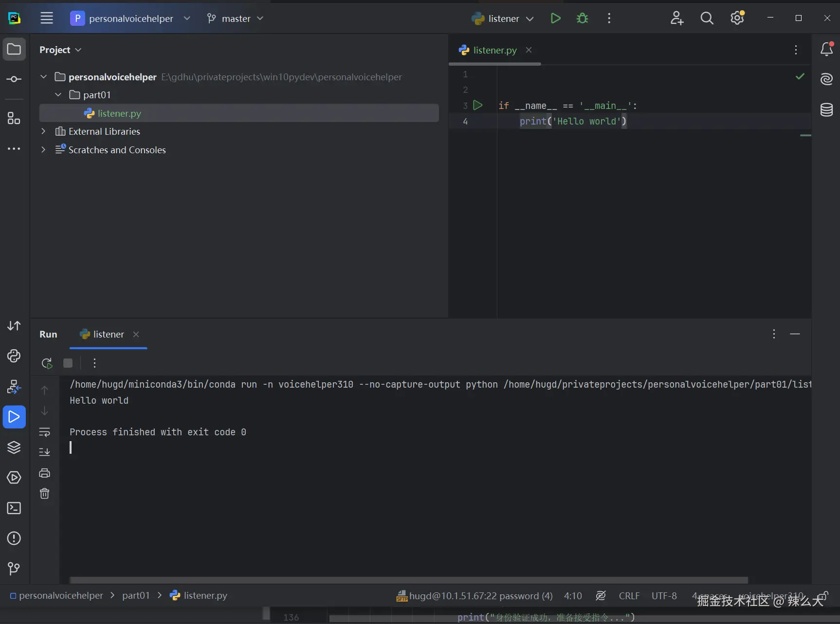Toggle scroll to end of console
The height and width of the screenshot is (624, 840).
[44, 452]
